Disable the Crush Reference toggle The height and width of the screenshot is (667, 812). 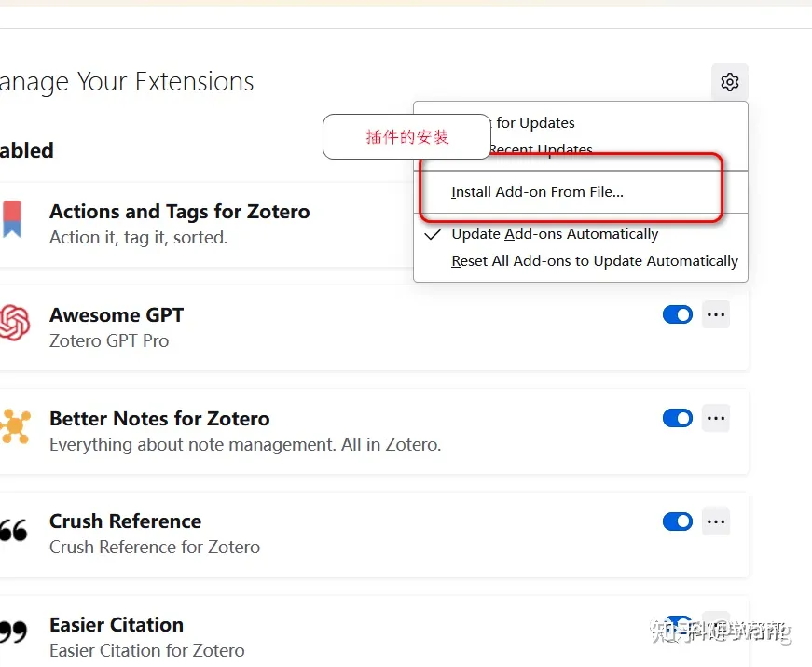tap(677, 521)
